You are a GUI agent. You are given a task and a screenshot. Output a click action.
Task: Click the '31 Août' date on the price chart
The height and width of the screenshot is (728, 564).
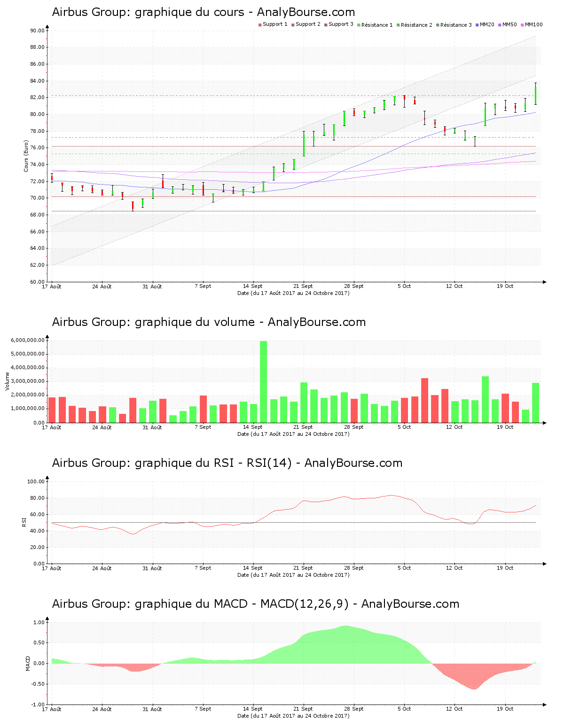152,286
